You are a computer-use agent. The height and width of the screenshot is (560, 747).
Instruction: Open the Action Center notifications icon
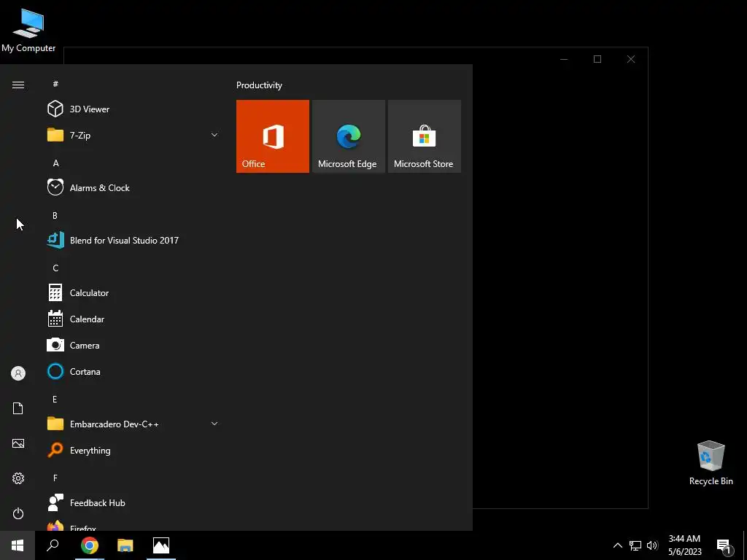tap(724, 546)
